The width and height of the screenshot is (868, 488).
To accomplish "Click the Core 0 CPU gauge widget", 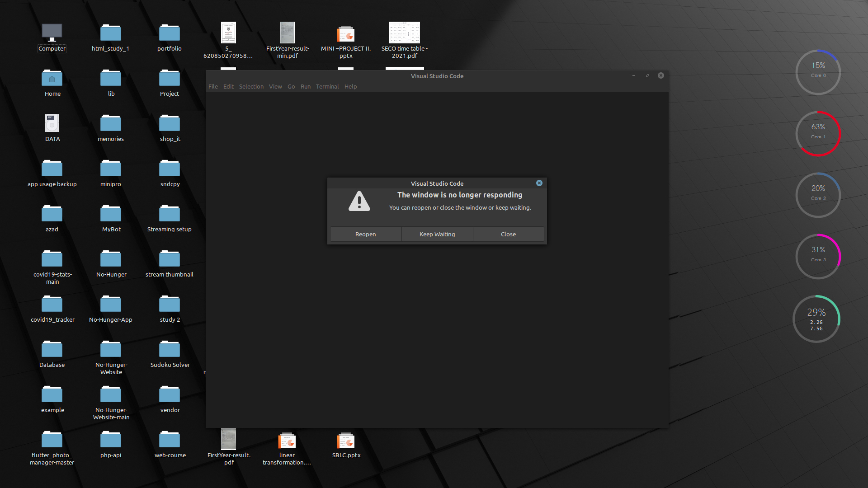I will (x=818, y=72).
